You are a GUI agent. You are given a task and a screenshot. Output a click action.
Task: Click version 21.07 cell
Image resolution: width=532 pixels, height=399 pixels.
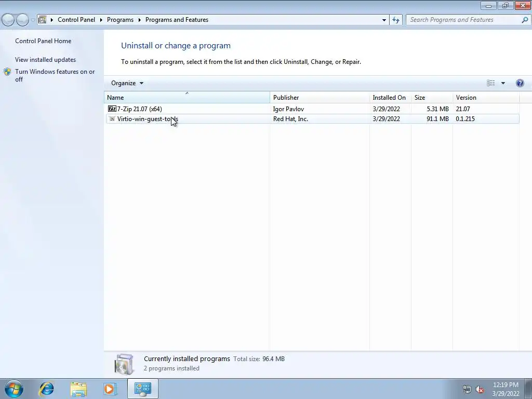[463, 109]
